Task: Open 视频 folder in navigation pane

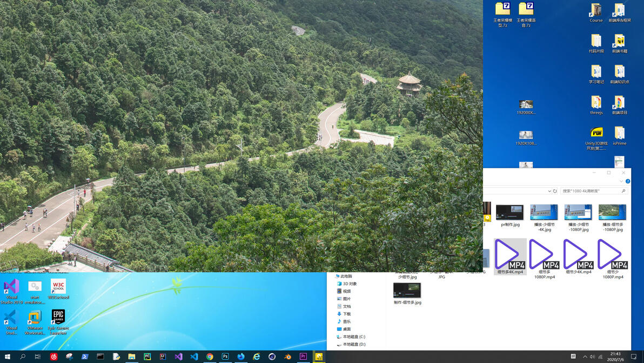Action: coord(344,291)
